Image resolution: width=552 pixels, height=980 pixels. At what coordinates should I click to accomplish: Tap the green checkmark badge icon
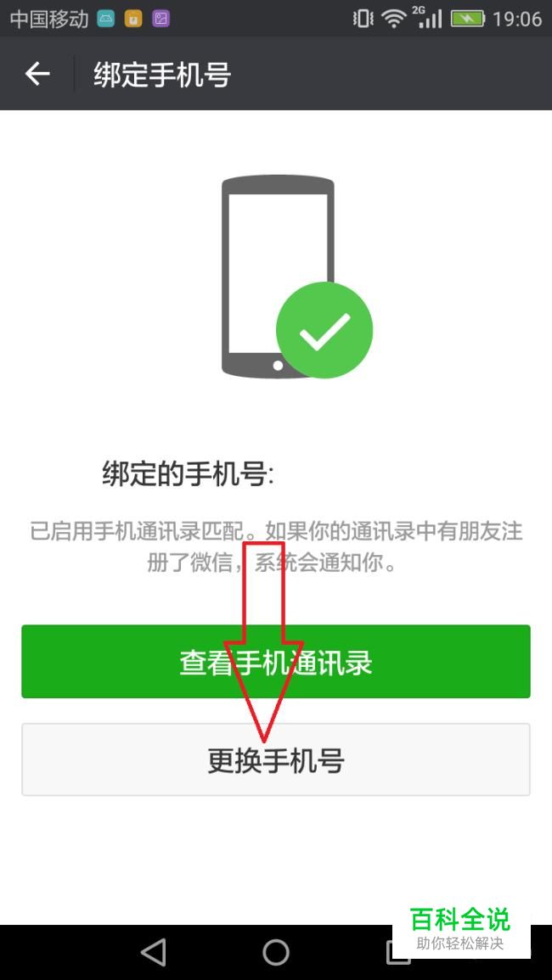tap(324, 329)
